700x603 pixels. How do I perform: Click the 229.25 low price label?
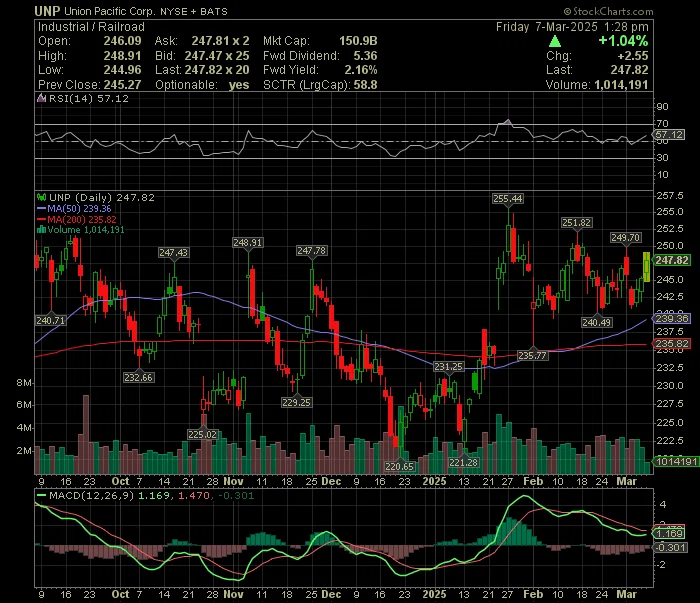click(296, 402)
